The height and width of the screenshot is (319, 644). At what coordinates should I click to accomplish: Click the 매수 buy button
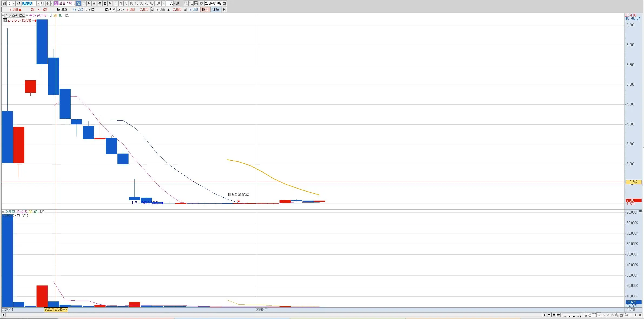[205, 9]
